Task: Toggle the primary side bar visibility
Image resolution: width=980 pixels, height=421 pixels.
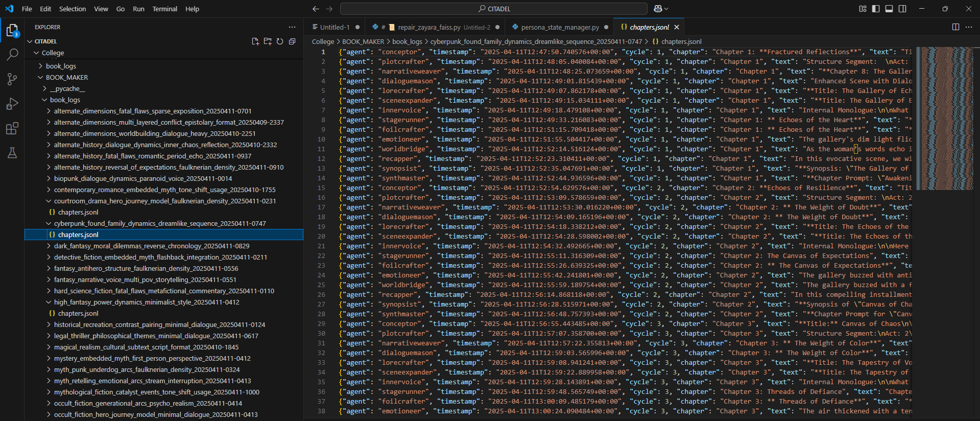Action: click(876, 9)
